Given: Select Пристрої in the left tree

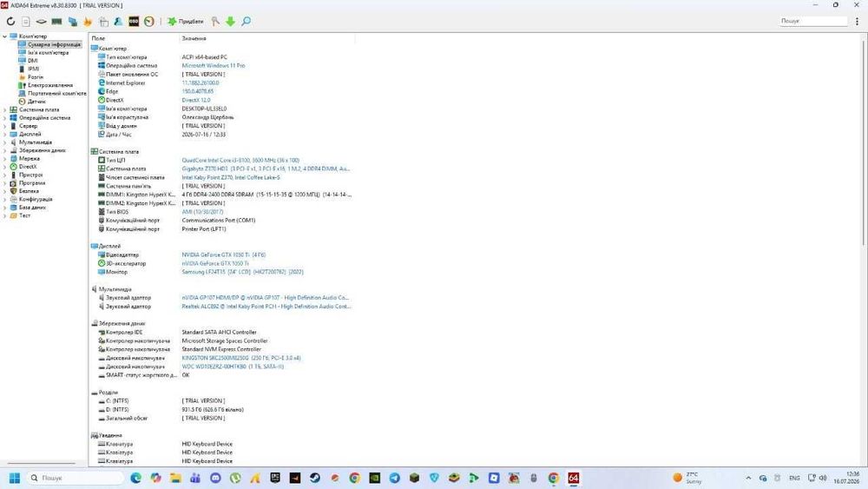Looking at the screenshot, I should [x=30, y=175].
